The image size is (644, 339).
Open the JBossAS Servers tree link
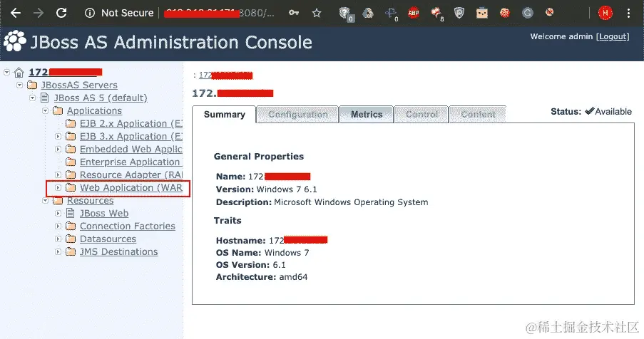79,85
